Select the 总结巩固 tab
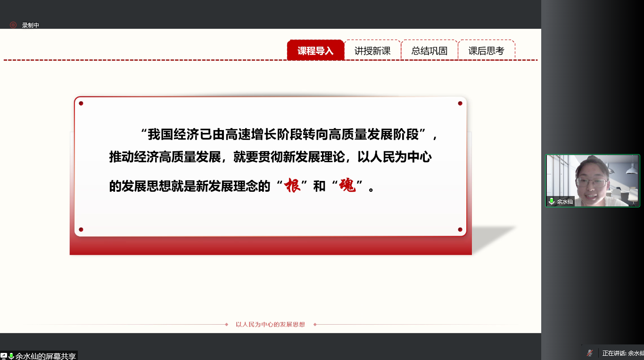 click(x=429, y=50)
